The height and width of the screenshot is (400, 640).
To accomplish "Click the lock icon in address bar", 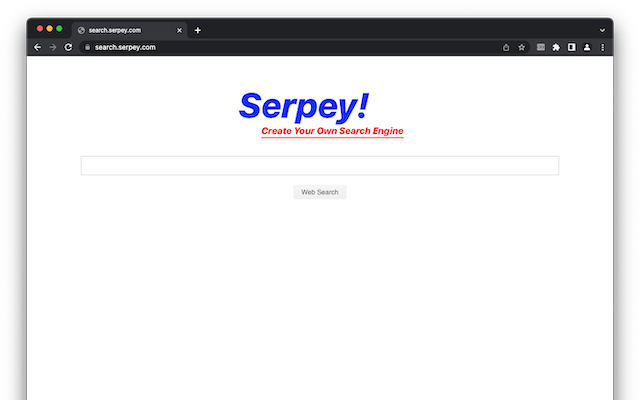I will pyautogui.click(x=87, y=47).
